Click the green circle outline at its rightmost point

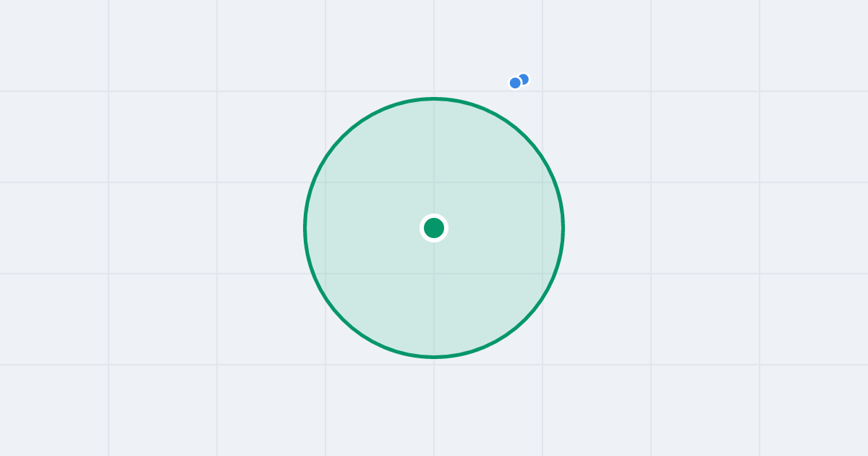click(x=563, y=228)
